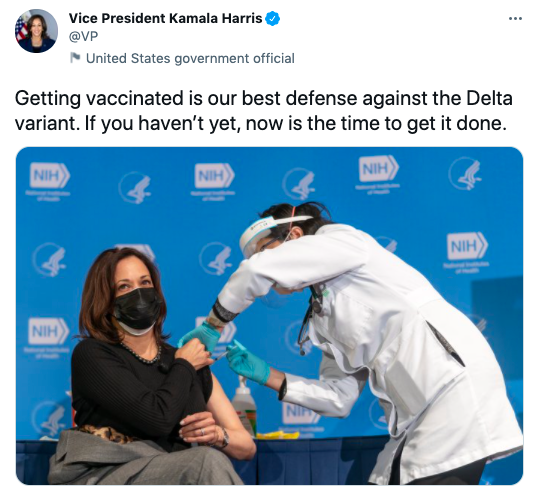
Task: Open the @VP handle link
Action: coord(83,36)
